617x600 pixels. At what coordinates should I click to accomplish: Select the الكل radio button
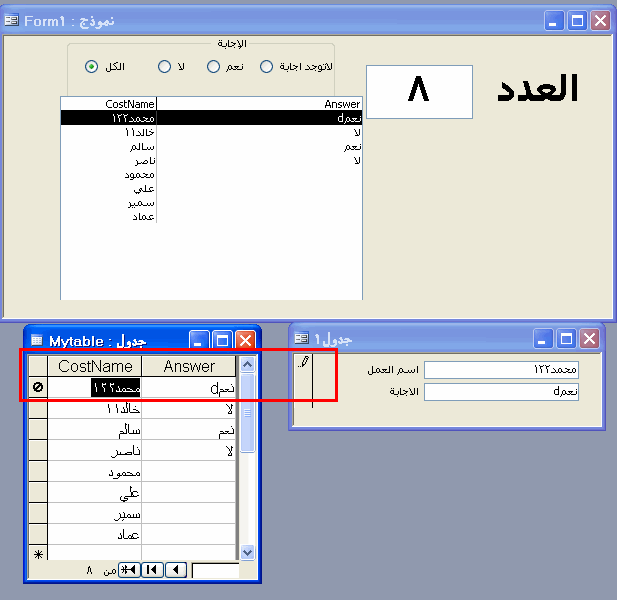coord(91,66)
